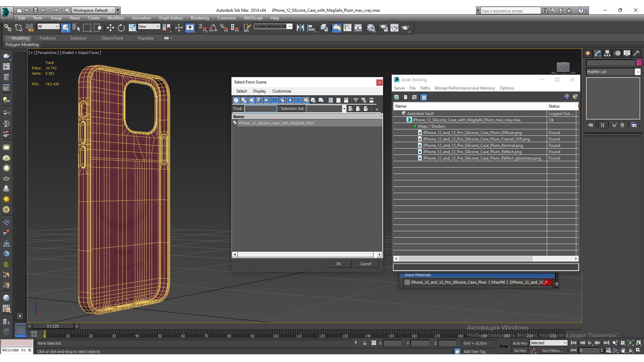Collapse the Scene Materials section

tap(402, 275)
